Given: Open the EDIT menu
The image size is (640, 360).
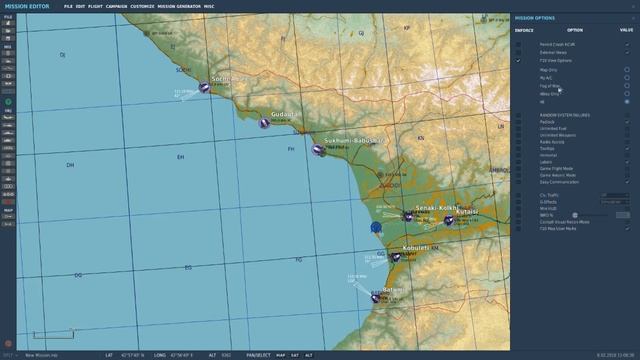Looking at the screenshot, I should (80, 7).
